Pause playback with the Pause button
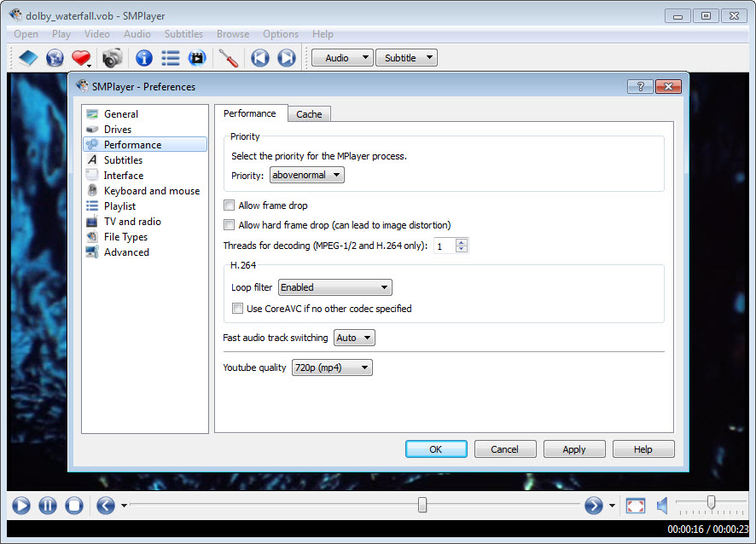Screen dimensions: 756x544 point(47,506)
